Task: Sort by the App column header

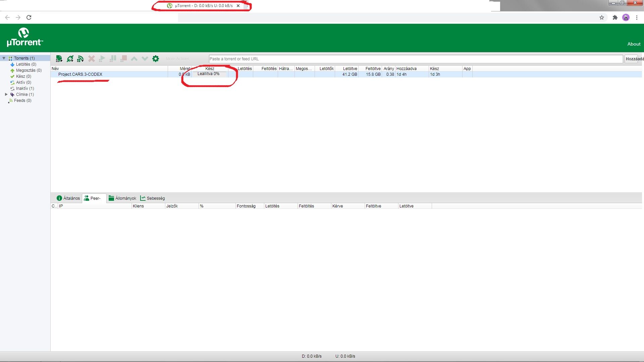Action: [467, 69]
